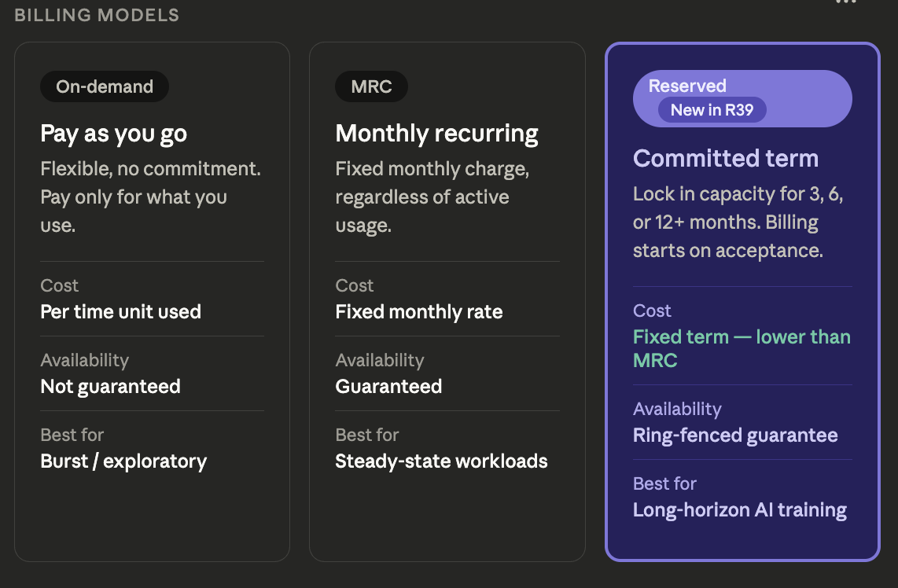The image size is (898, 588).
Task: Click 'Steady-state workloads' best-for value
Action: (441, 461)
